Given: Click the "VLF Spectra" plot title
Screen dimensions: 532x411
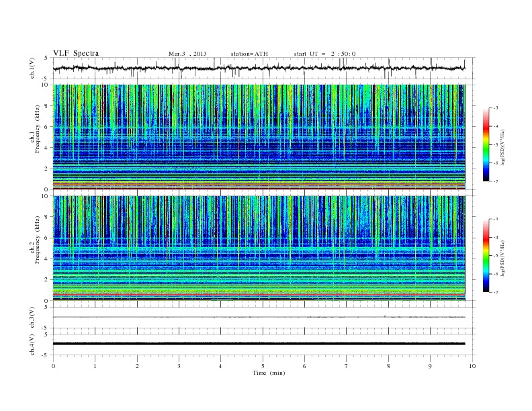Looking at the screenshot, I should pyautogui.click(x=76, y=53).
